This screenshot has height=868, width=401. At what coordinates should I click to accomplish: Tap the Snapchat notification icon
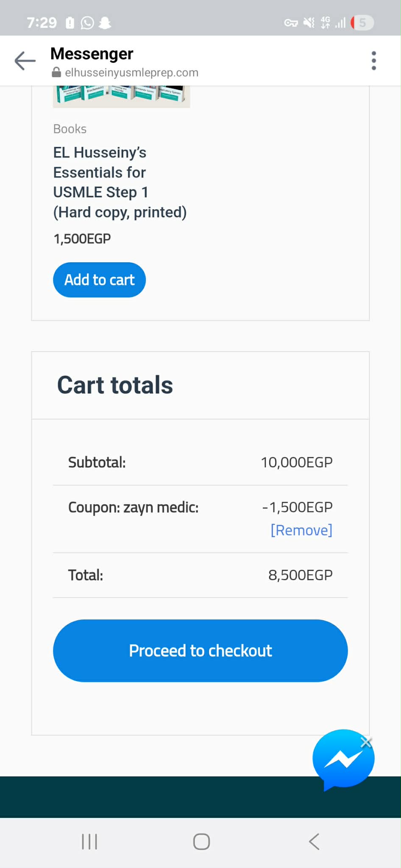tap(105, 23)
